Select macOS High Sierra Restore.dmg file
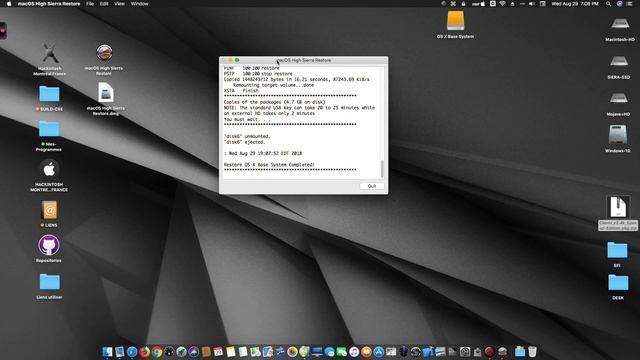 click(x=105, y=93)
